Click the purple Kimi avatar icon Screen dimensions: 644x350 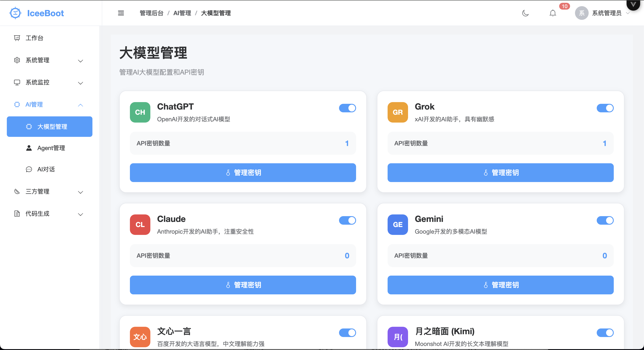coord(398,337)
